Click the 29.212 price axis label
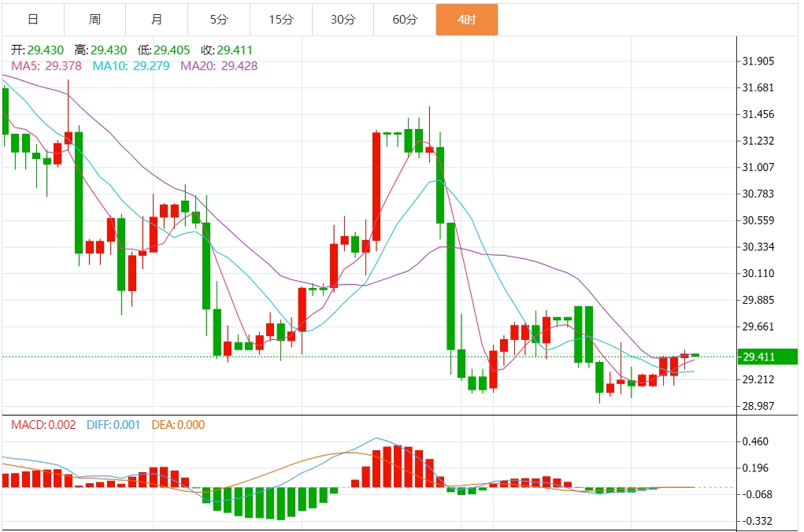Viewport: 804px width, 532px height. (758, 380)
